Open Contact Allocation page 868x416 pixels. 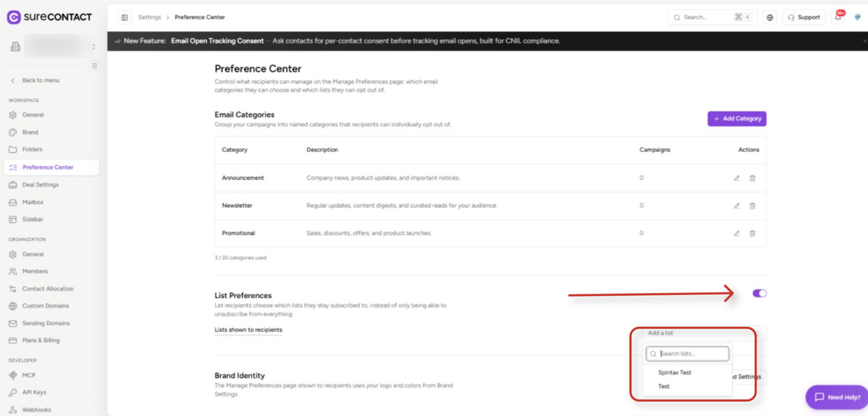pos(48,289)
